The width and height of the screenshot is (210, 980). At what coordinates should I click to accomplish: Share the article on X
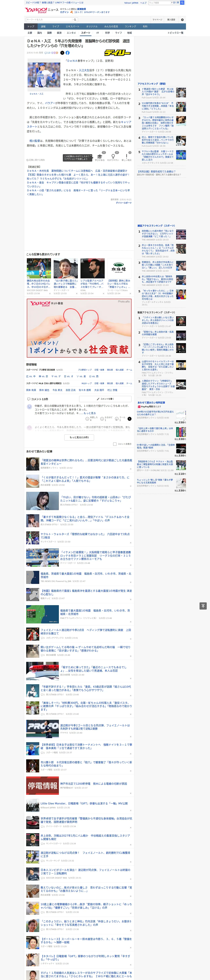(62, 53)
